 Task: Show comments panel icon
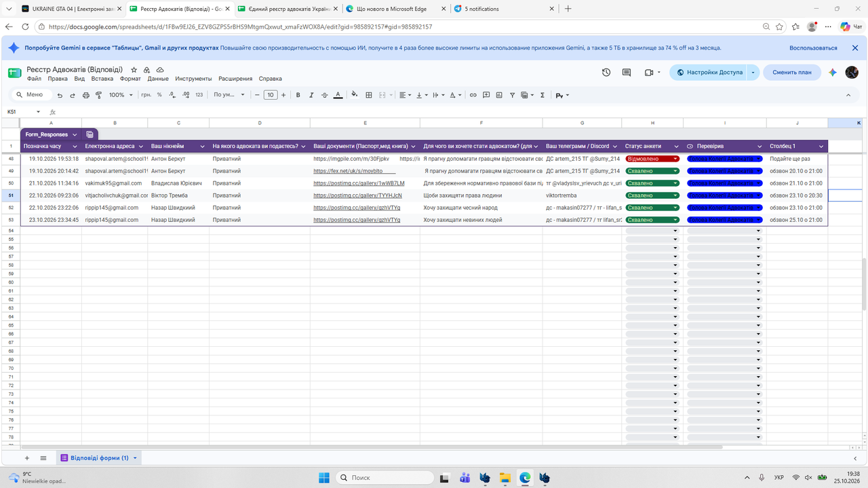627,73
